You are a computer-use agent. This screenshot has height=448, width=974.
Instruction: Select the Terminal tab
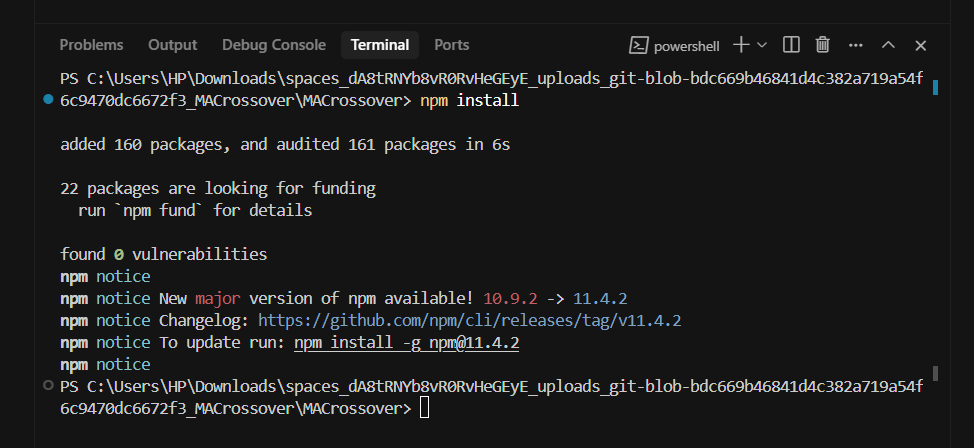point(380,45)
